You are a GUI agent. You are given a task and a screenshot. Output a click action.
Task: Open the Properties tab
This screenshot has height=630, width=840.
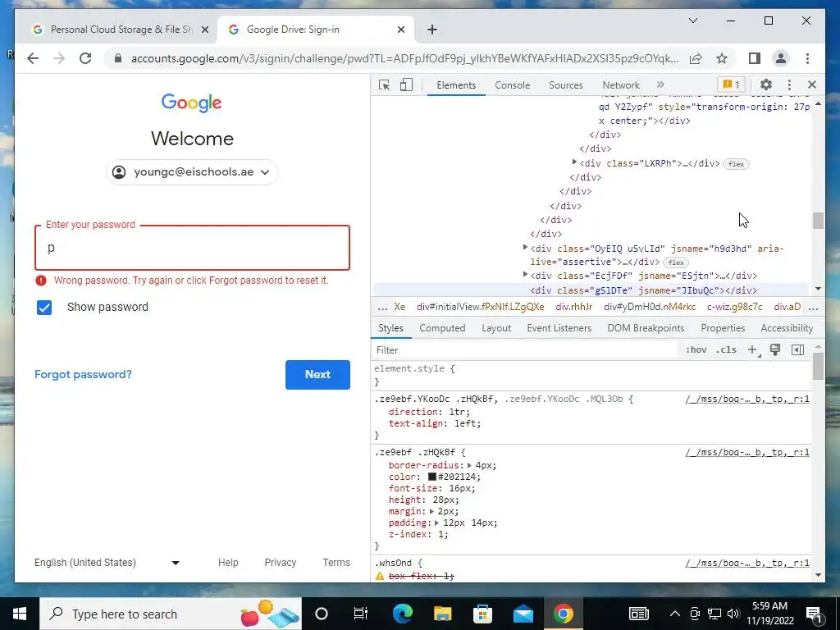[723, 328]
